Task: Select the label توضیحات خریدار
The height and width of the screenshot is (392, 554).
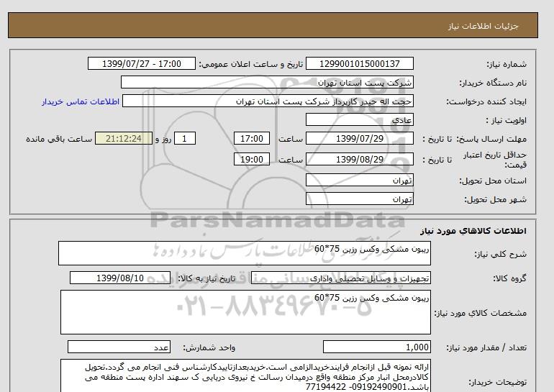Action: click(497, 382)
